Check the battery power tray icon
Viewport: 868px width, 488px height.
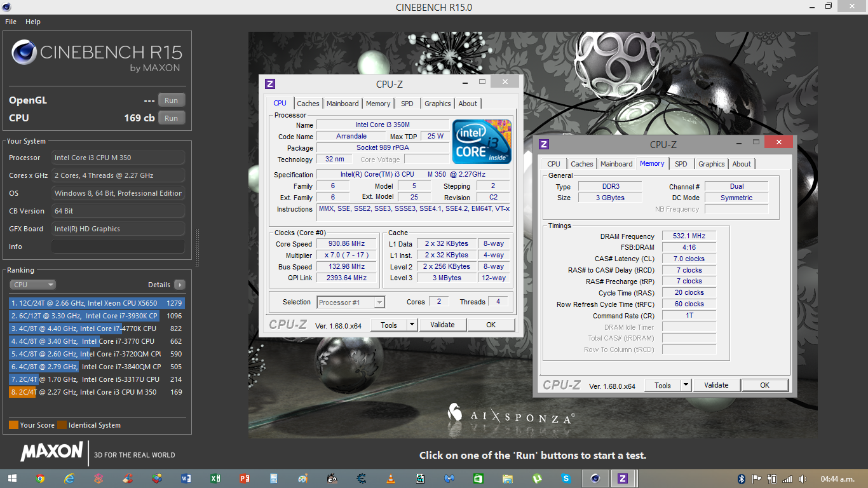[772, 478]
